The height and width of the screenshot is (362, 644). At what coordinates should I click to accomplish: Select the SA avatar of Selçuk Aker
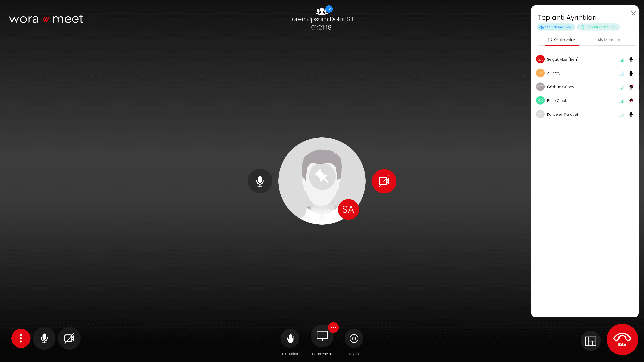pyautogui.click(x=540, y=59)
